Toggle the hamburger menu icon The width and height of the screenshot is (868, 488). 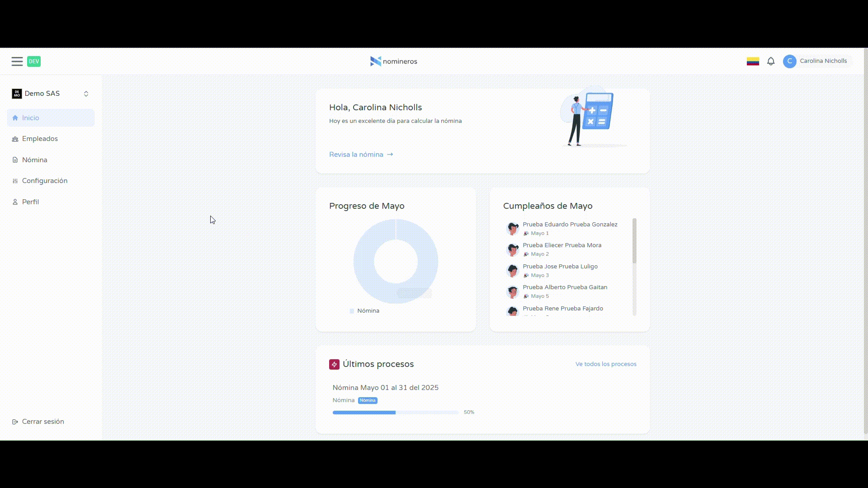tap(17, 61)
